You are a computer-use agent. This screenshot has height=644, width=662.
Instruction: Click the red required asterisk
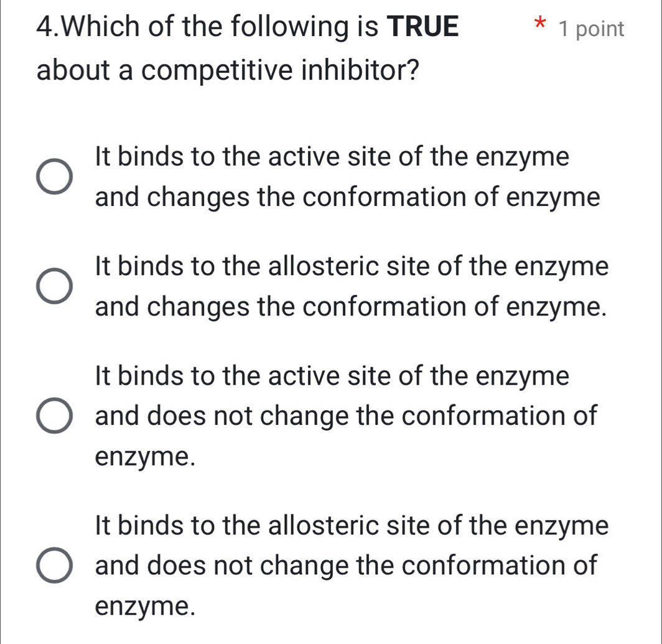pos(540,25)
